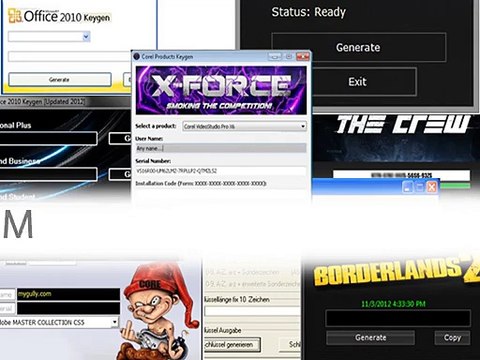Click the name field containing myguly.com
The width and height of the screenshot is (480, 360).
[68, 294]
